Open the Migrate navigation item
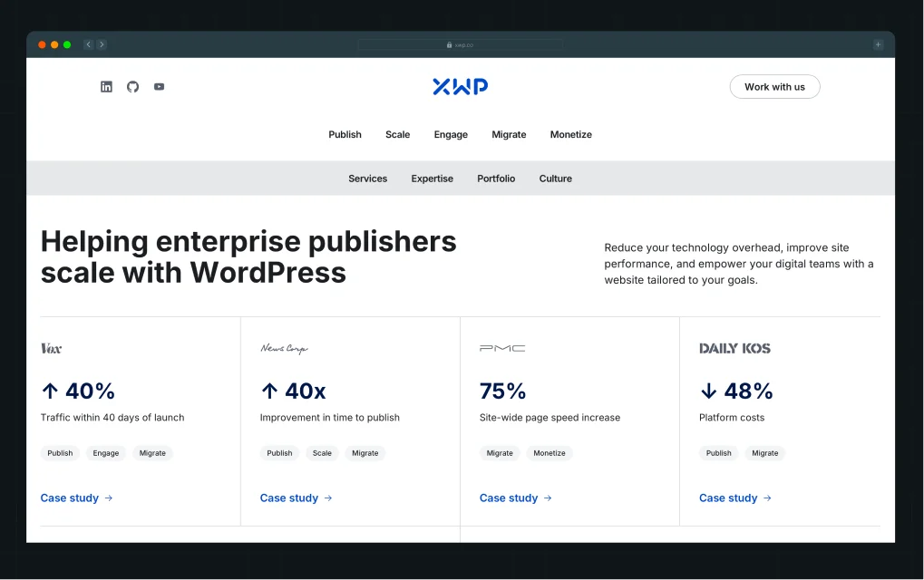 pyautogui.click(x=509, y=134)
